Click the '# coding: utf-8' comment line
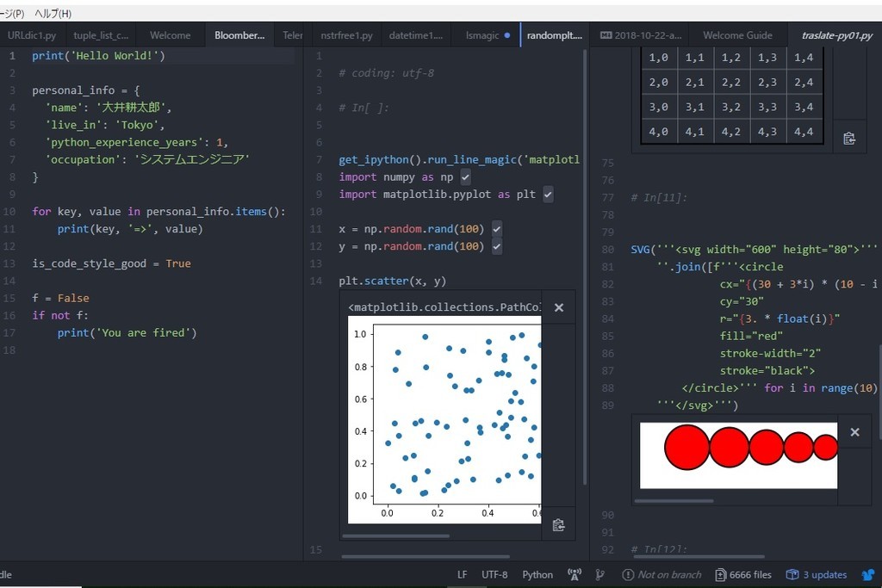Screen dimensions: 882x588 pyautogui.click(x=387, y=73)
